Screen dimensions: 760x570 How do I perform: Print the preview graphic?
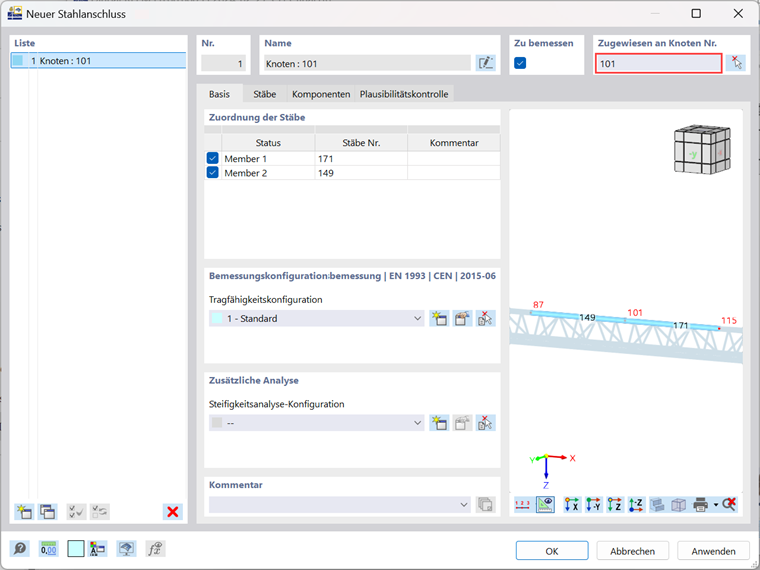[700, 505]
